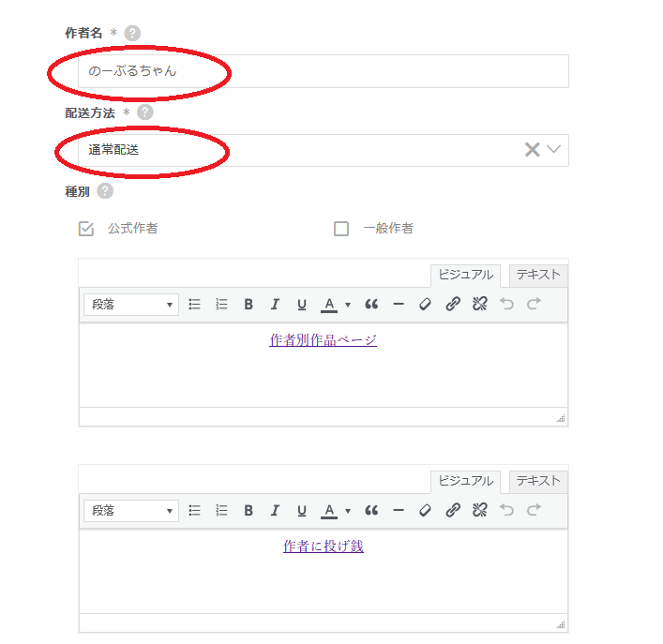Open text color picker arrow in second editor
The height and width of the screenshot is (644, 663).
pos(348,511)
